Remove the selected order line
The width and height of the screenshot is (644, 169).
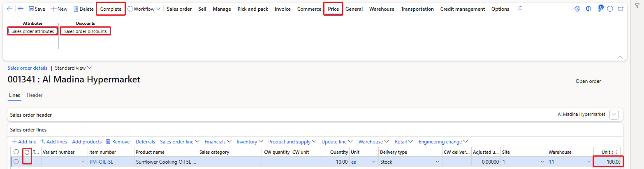coord(118,142)
